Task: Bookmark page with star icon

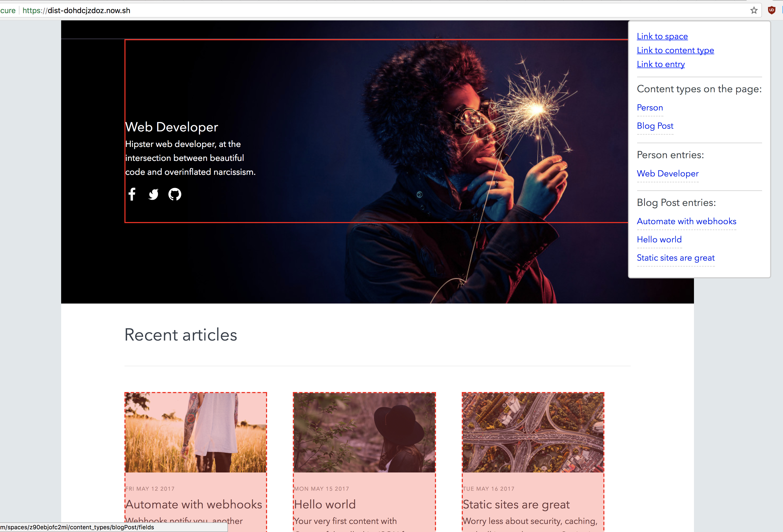Action: pos(754,10)
